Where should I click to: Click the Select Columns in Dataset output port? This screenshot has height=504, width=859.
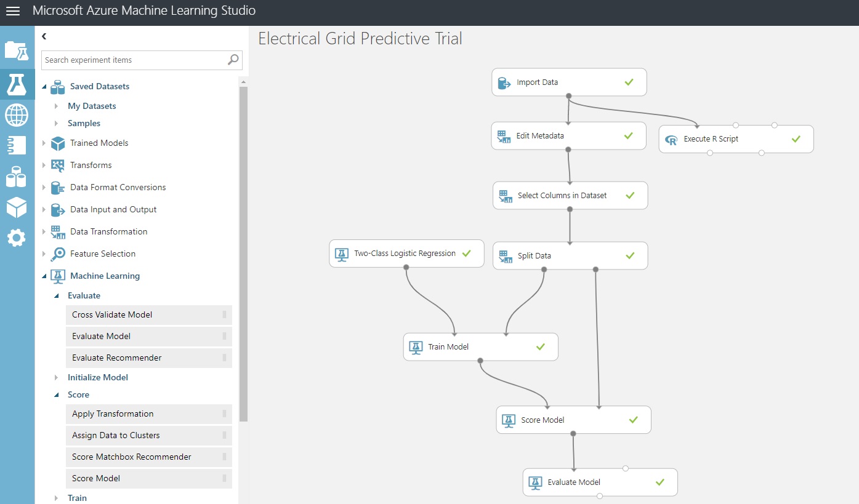(570, 209)
